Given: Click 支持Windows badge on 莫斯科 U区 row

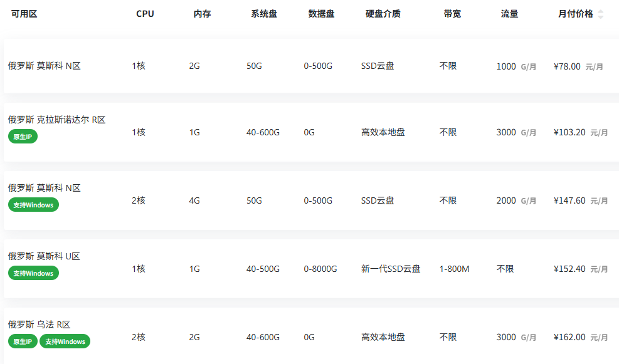Looking at the screenshot, I should click(34, 273).
